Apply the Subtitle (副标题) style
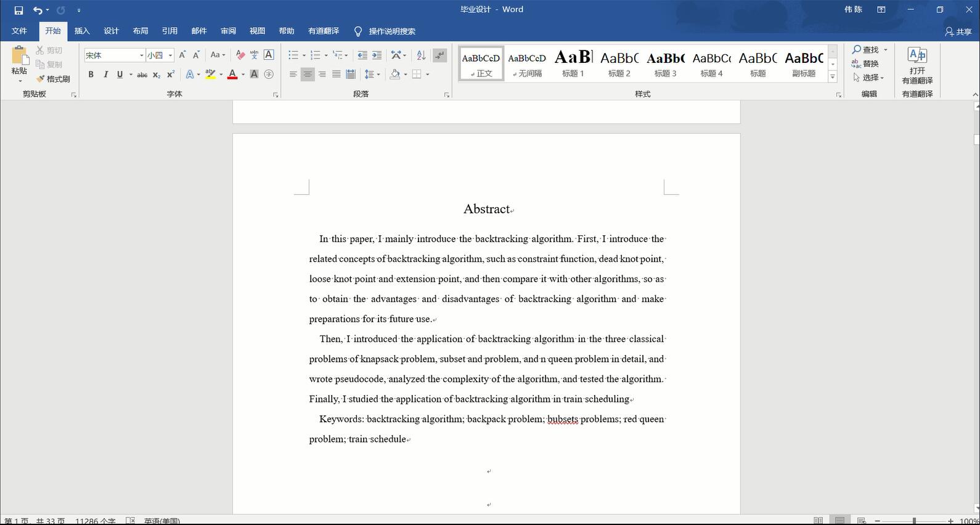Image resolution: width=980 pixels, height=525 pixels. click(x=804, y=63)
